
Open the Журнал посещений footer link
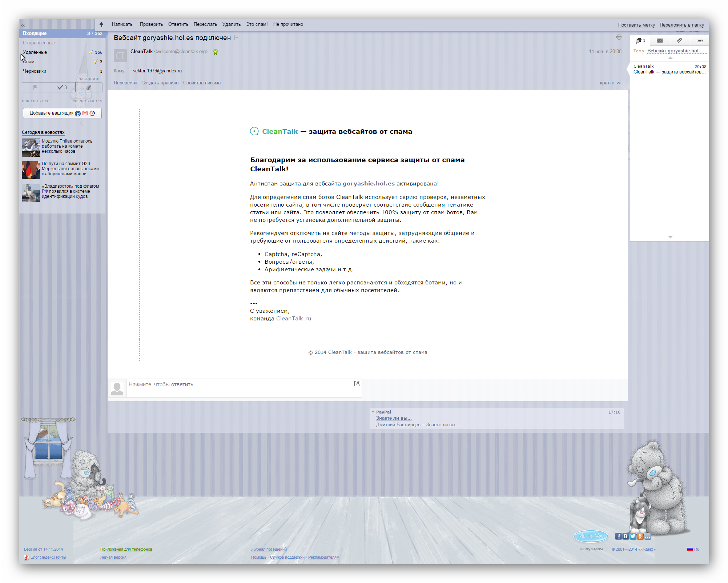coord(269,549)
